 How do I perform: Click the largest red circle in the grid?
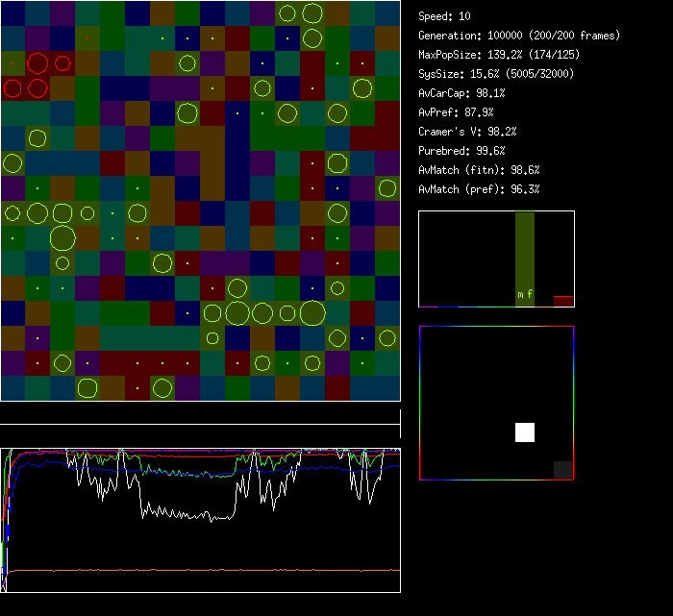(x=37, y=64)
